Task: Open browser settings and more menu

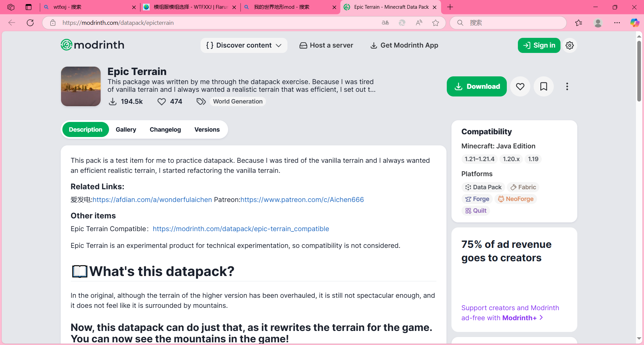Action: (x=617, y=23)
